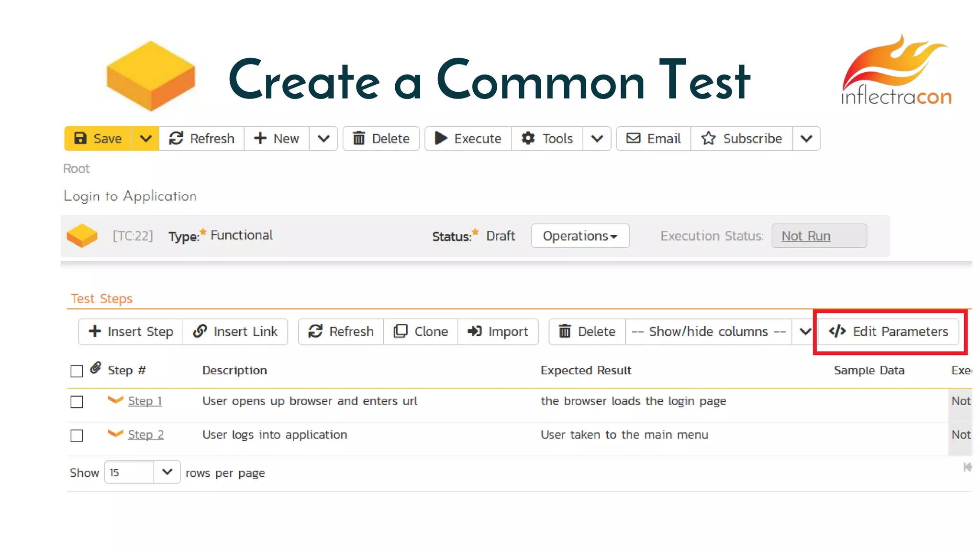Screen dimensions: 980x551
Task: Check the Step 2 row checkbox
Action: point(77,436)
